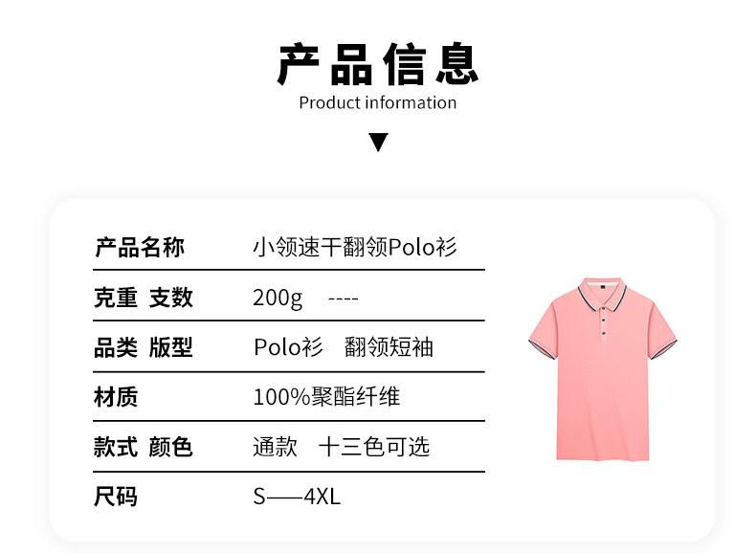
Task: Click the 小领速干翻领Polo衫 product name
Action: tap(355, 248)
